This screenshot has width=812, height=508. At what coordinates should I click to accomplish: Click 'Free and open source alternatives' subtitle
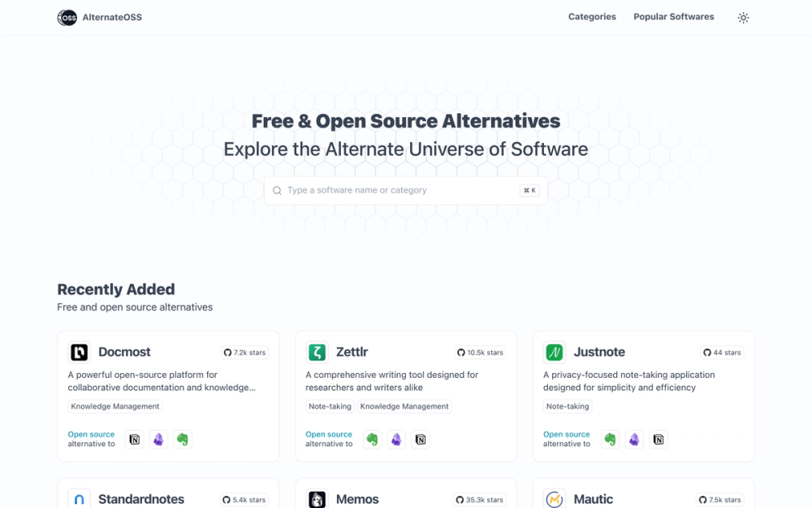click(135, 307)
